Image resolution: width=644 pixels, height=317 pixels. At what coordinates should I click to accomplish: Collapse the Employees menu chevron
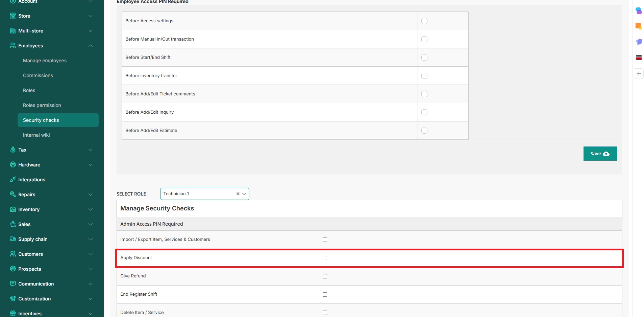[91, 46]
